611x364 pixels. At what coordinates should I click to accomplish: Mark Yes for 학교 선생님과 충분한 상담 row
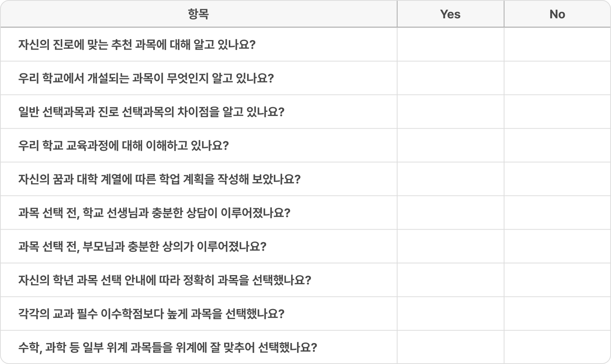(451, 213)
